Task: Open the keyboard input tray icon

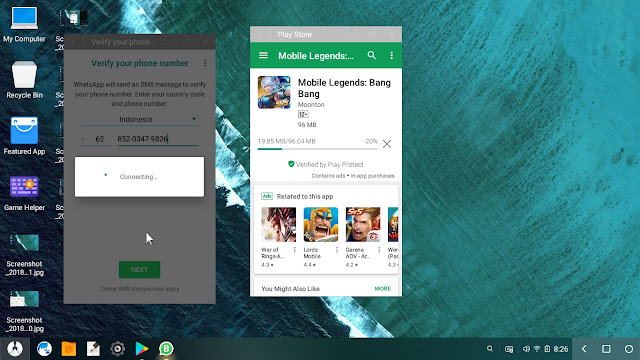Action: 509,349
